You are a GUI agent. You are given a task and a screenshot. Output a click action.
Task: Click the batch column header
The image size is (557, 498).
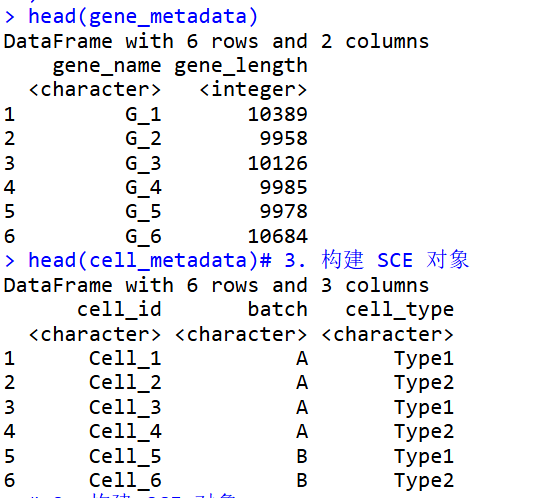[278, 309]
